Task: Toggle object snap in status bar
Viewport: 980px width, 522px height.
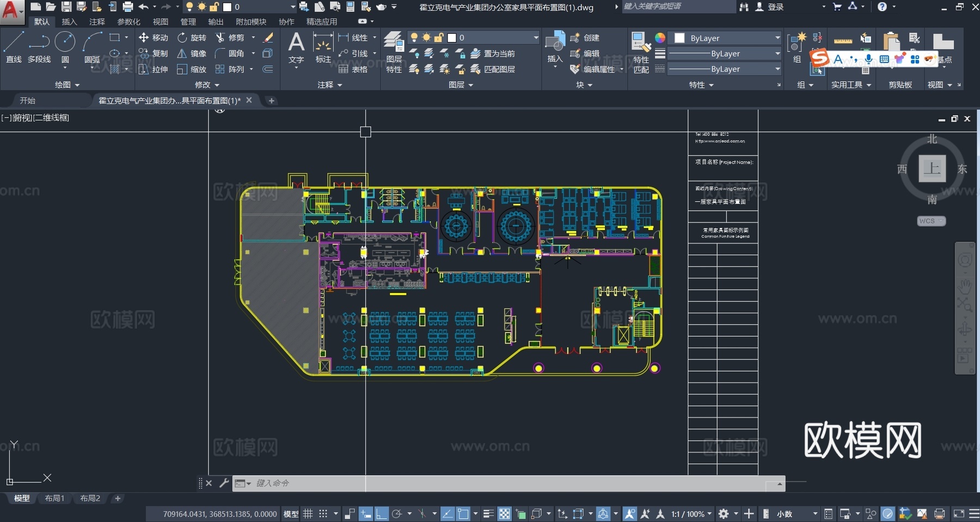Action: (463, 514)
